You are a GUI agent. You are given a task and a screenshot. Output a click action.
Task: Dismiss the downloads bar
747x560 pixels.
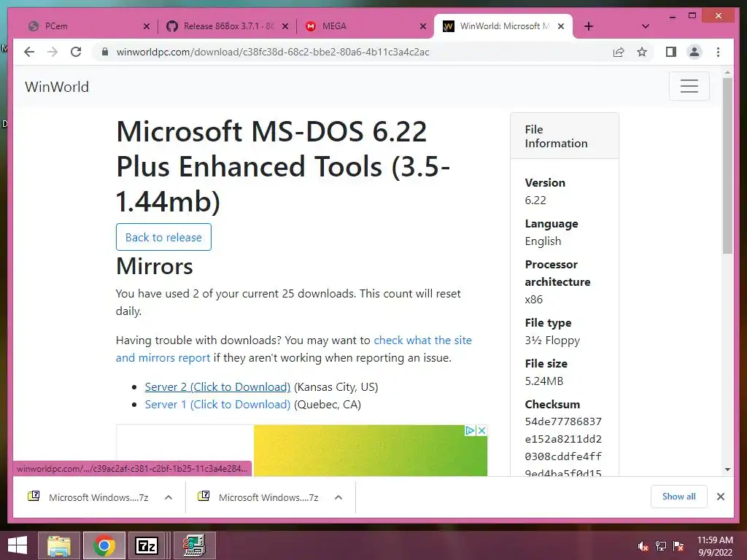point(720,497)
